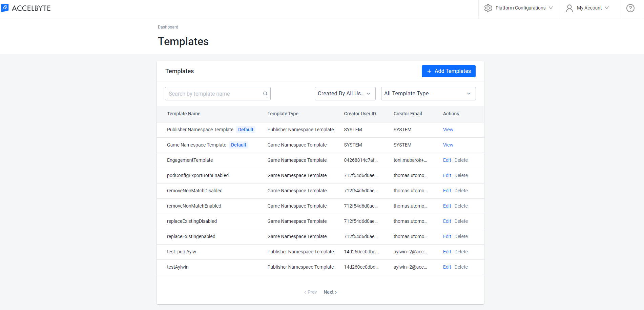Delete removeNonMatchEnabled template

pos(461,206)
